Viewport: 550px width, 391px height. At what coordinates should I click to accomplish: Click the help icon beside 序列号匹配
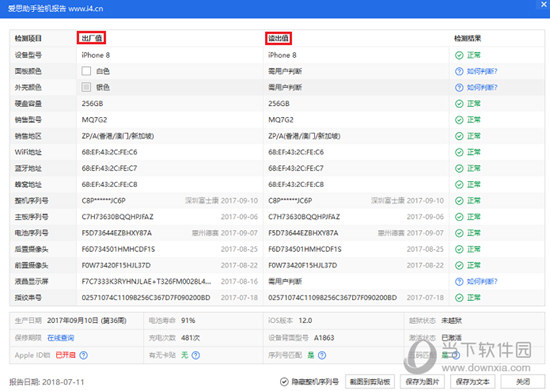pyautogui.click(x=322, y=355)
